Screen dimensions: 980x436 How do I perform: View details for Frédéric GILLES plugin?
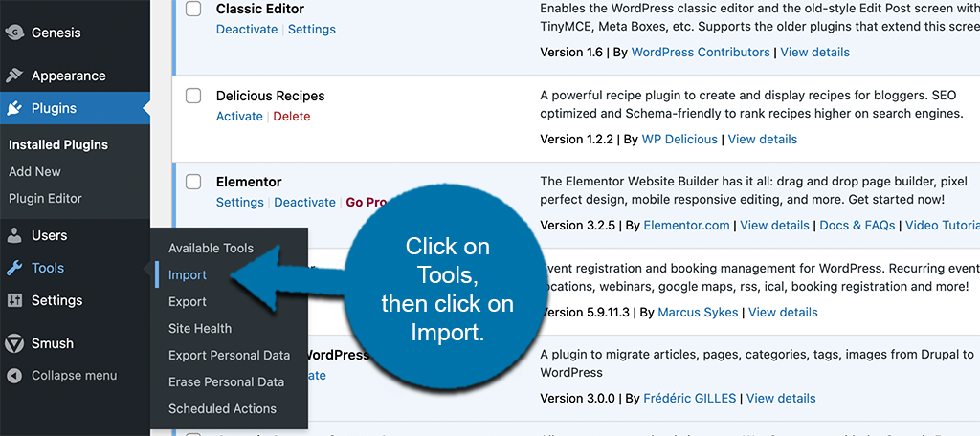[781, 398]
